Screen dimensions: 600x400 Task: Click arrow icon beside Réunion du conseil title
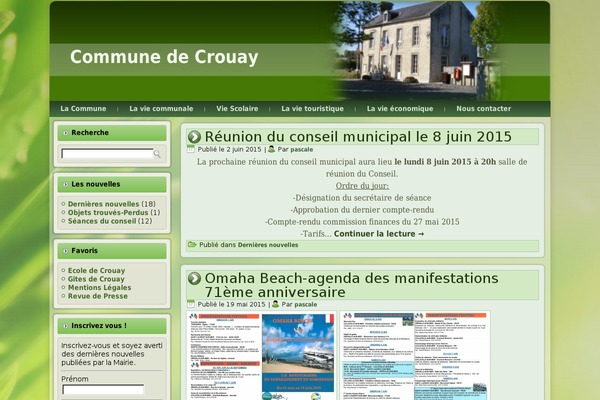pos(194,137)
